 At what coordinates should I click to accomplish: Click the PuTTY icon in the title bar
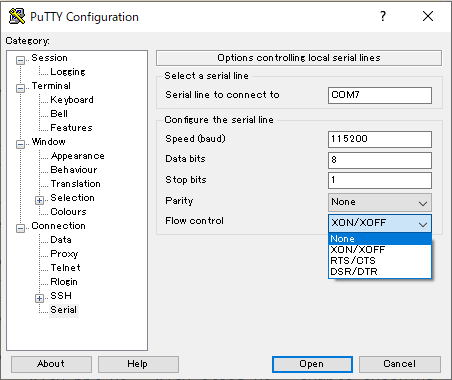(x=17, y=16)
